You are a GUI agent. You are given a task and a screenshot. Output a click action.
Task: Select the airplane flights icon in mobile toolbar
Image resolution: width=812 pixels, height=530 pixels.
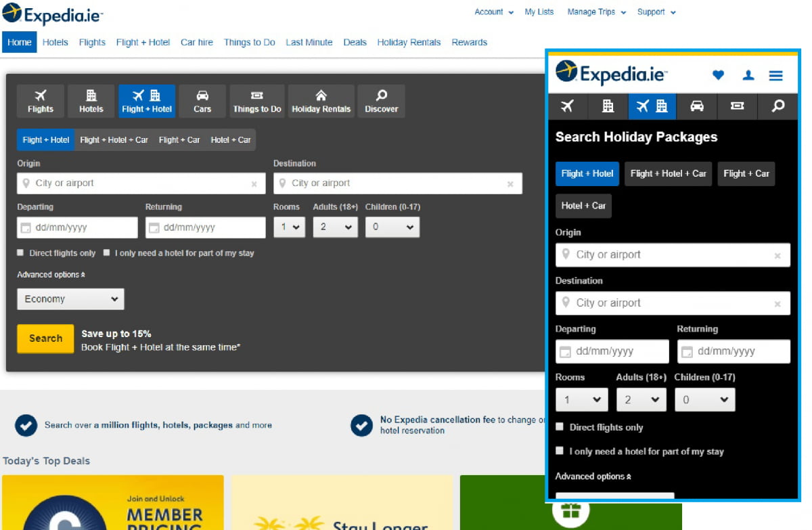pyautogui.click(x=567, y=106)
